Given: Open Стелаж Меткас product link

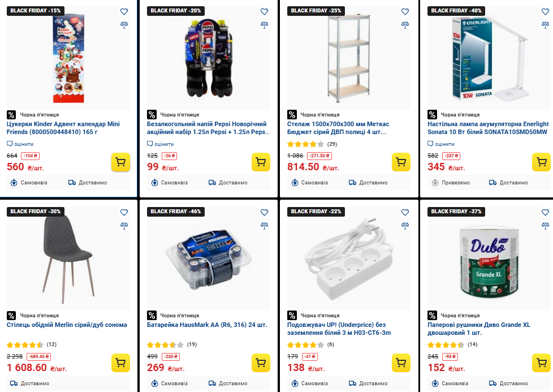Looking at the screenshot, I should [x=345, y=128].
